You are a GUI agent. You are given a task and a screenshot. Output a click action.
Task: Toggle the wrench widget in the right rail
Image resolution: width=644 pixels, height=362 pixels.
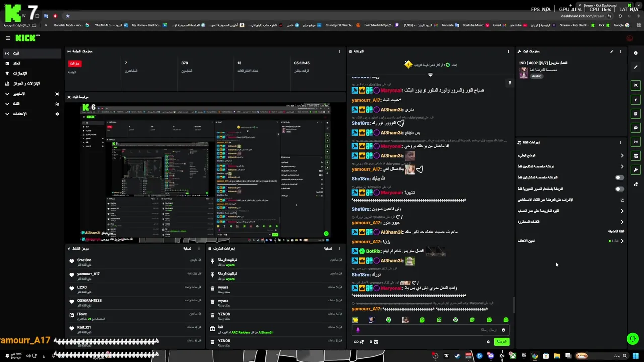pyautogui.click(x=636, y=170)
